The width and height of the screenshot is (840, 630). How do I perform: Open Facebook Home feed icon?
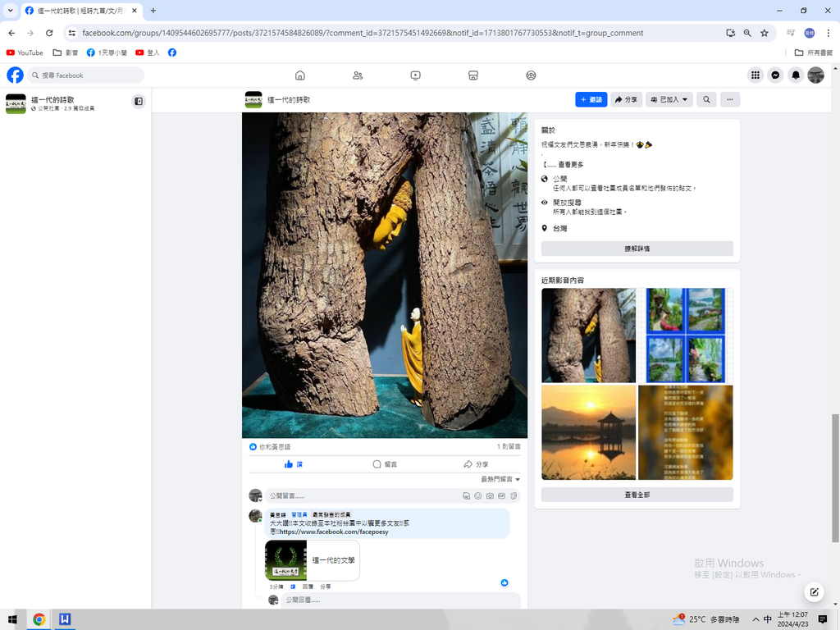coord(300,75)
